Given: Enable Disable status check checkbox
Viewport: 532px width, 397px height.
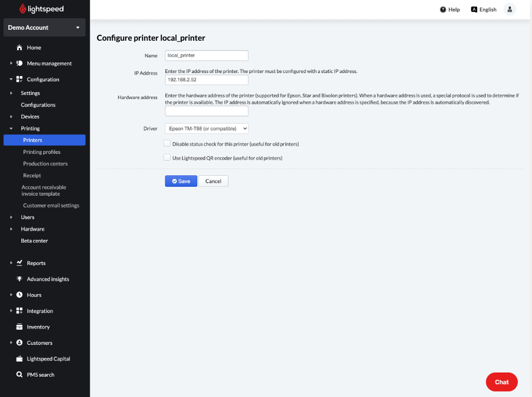Looking at the screenshot, I should [x=167, y=143].
